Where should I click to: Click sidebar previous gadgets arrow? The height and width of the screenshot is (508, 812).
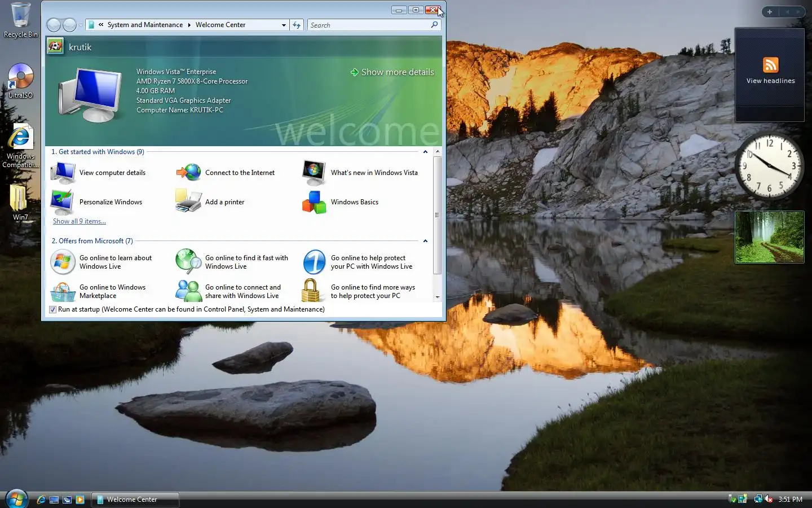coord(787,12)
